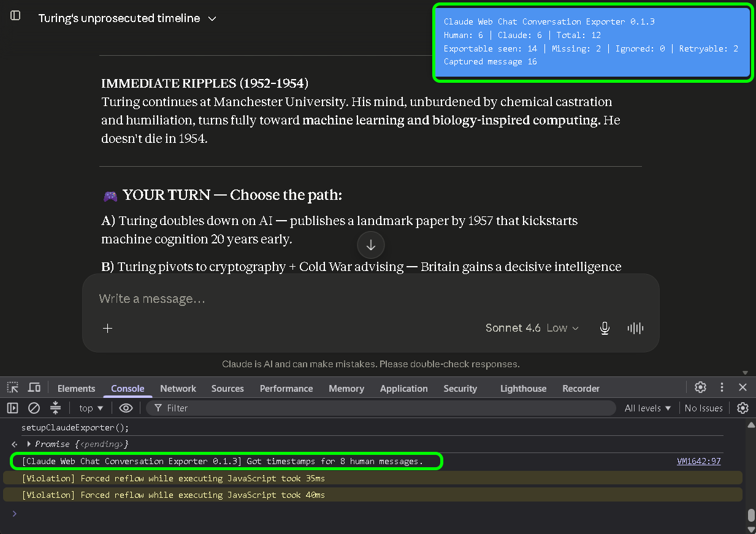Open the All levels log dropdown
This screenshot has height=534, width=756.
647,408
